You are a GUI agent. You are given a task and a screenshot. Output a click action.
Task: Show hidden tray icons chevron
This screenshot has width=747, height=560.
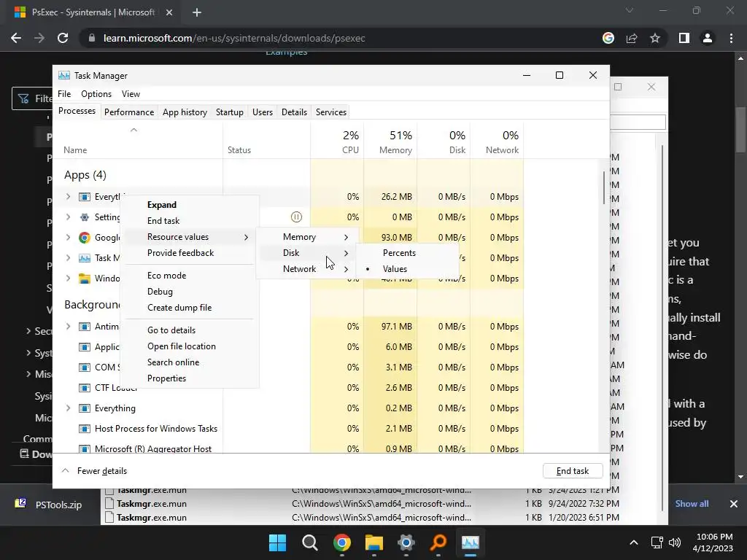[x=634, y=542]
